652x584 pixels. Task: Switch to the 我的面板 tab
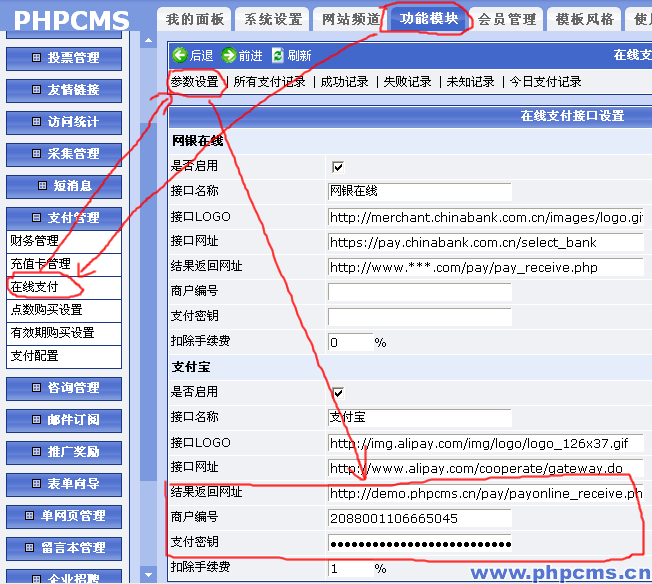click(194, 19)
